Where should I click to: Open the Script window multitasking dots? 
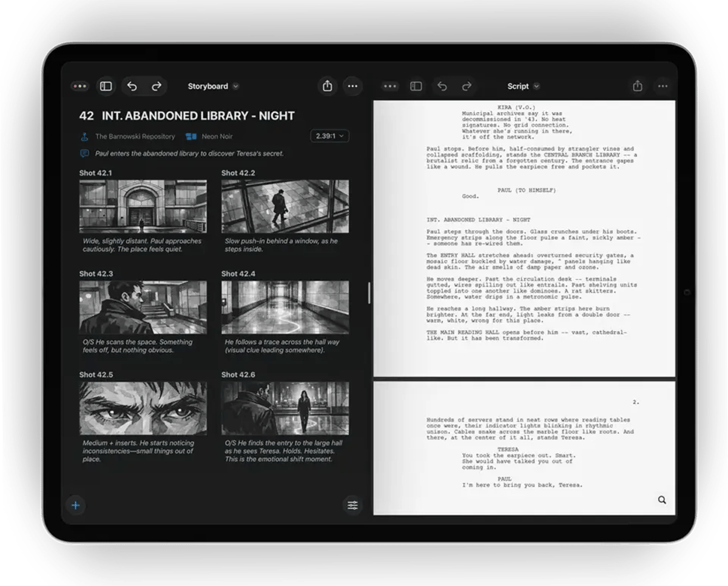pos(390,86)
